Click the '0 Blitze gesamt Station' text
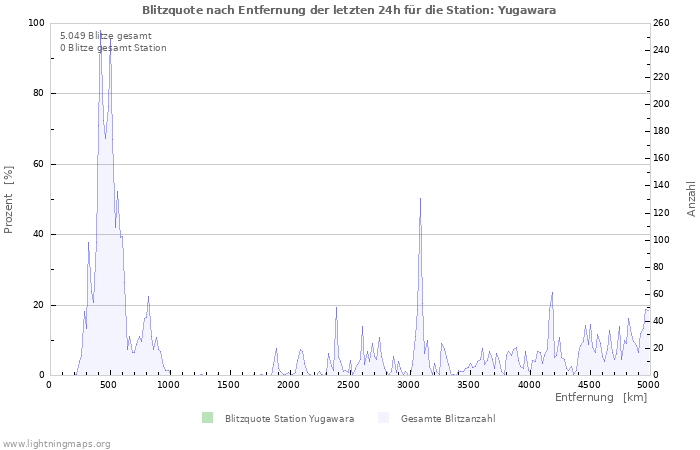This screenshot has height=450, width=700. (113, 47)
